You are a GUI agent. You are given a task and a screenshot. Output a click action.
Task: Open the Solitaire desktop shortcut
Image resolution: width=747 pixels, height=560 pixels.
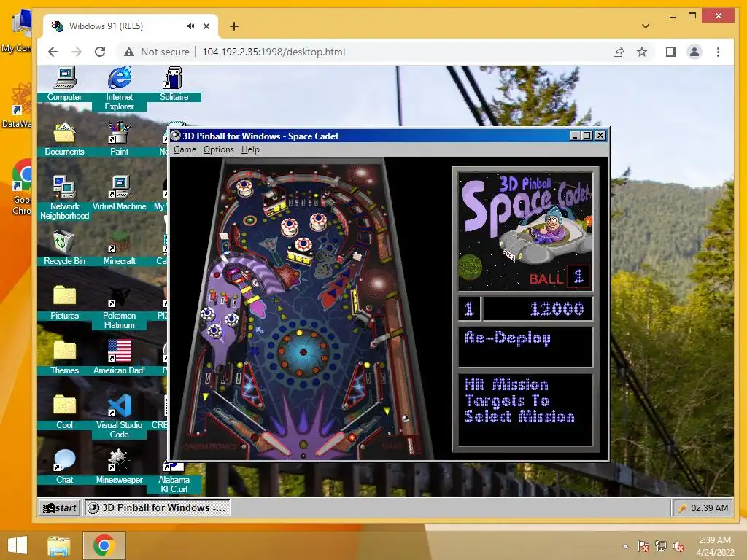click(x=174, y=84)
